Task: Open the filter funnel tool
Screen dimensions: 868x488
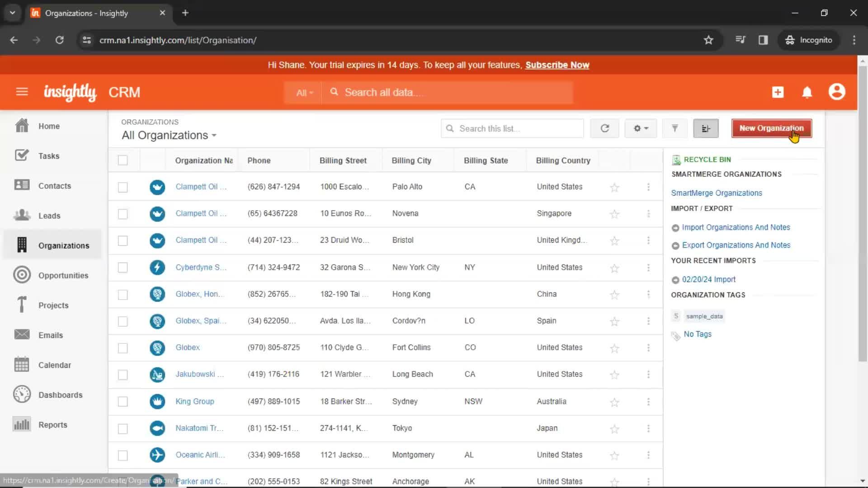Action: 675,129
